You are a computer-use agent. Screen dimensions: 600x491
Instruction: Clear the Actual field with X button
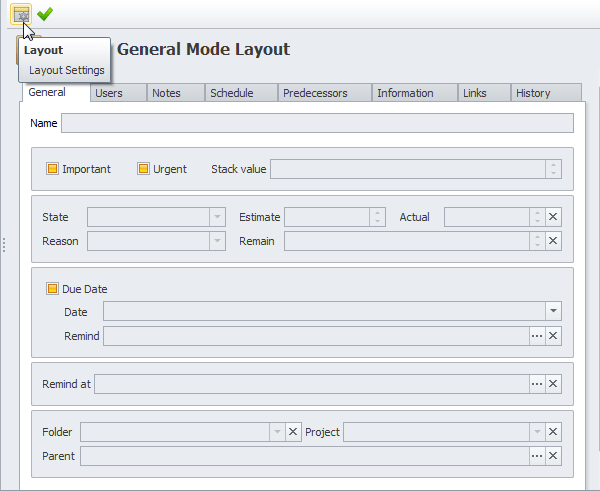[553, 217]
